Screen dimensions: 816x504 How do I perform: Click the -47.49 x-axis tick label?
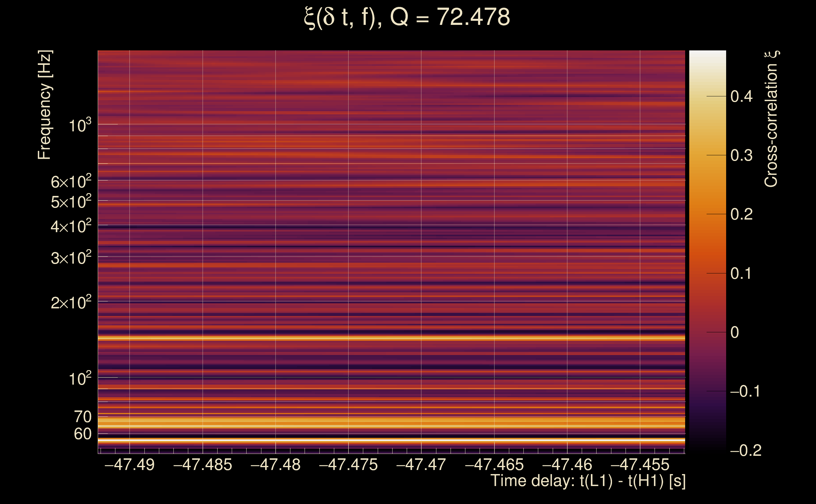coord(130,465)
